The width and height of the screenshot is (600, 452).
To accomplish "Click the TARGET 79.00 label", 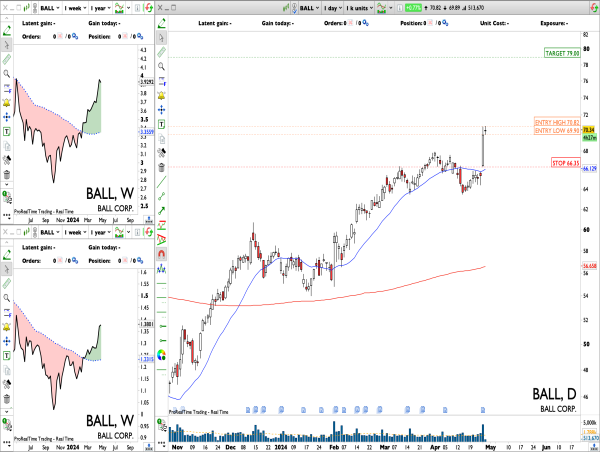I will 562,53.
